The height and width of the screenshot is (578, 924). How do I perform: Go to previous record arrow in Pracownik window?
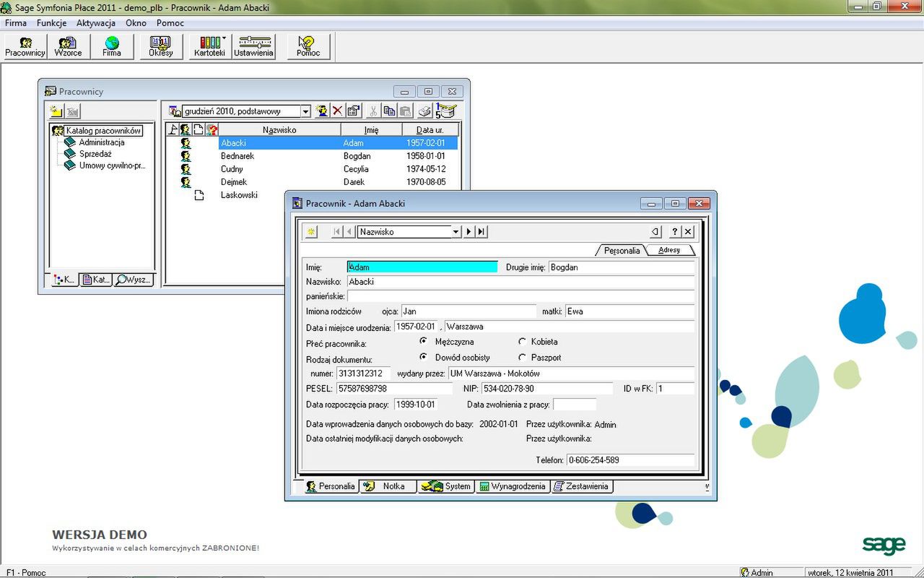[349, 232]
